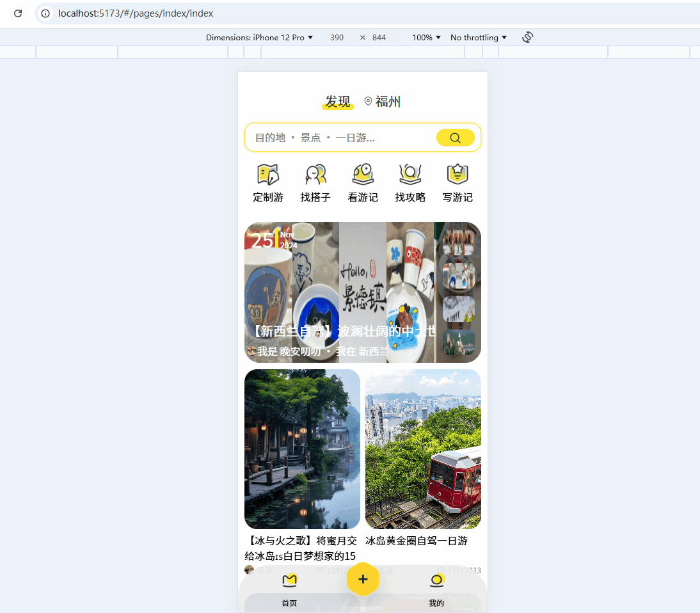This screenshot has height=613, width=700.
Task: Select the first small thumbnail in banner strip
Action: coord(459,243)
